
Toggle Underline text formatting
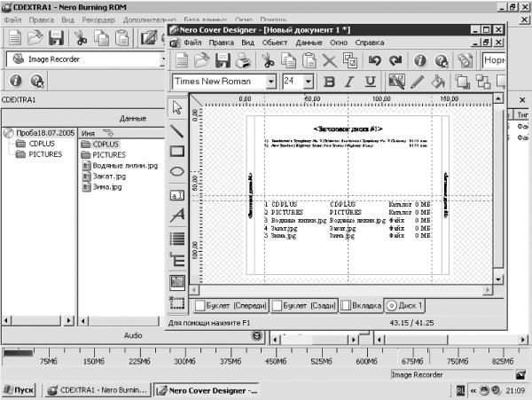click(x=370, y=82)
